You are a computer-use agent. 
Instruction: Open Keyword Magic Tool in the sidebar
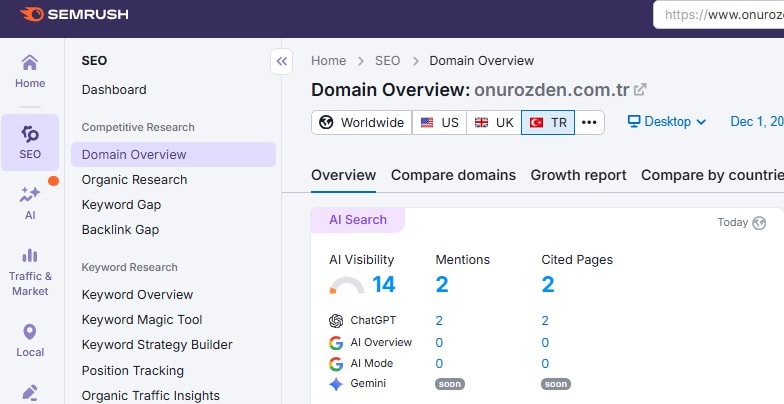(142, 320)
